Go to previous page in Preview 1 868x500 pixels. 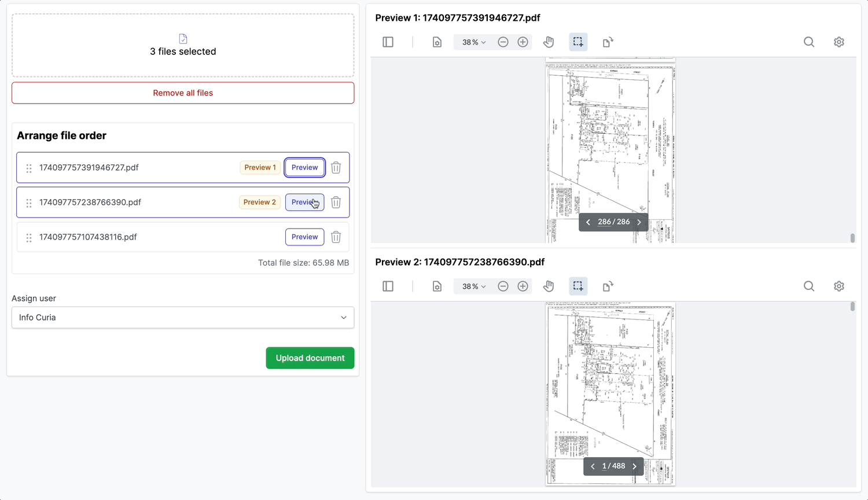589,222
